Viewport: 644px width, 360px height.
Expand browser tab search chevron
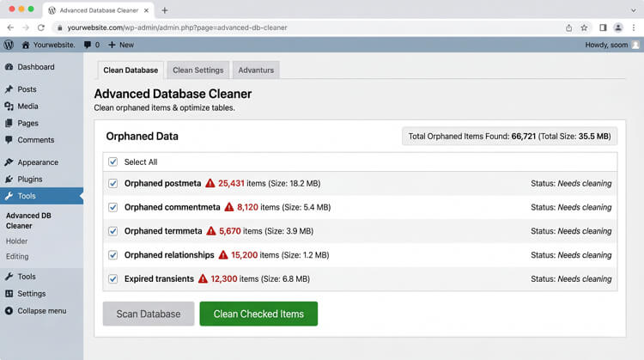634,10
